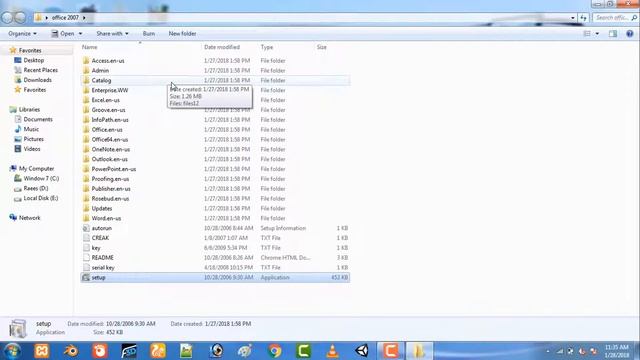This screenshot has width=640, height=360.
Task: Open Raees (D:) drive
Action: pyautogui.click(x=36, y=188)
